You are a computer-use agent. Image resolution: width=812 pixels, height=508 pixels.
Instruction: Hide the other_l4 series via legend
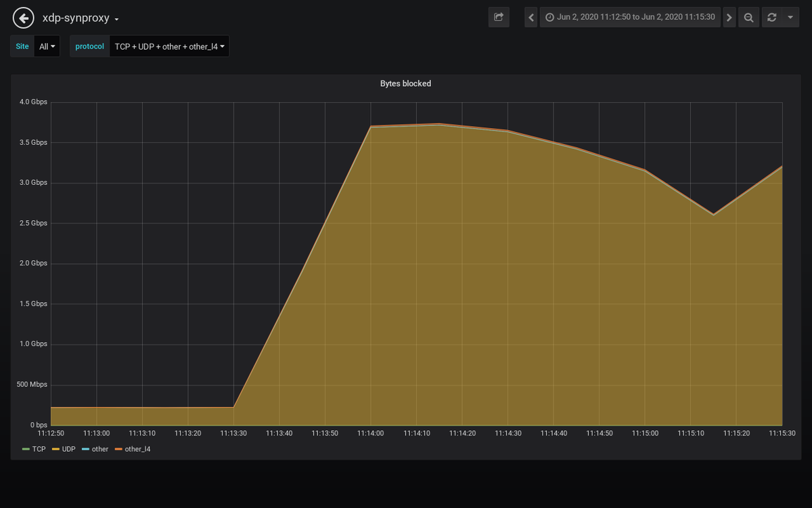[139, 449]
